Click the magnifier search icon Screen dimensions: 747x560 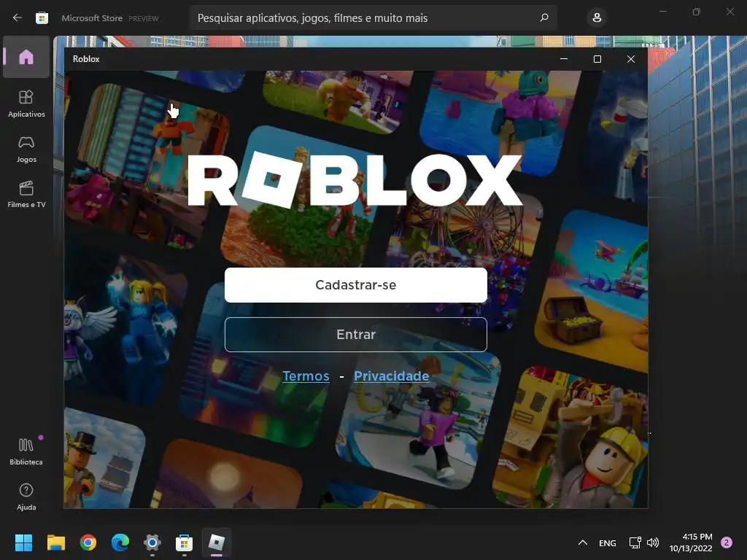pyautogui.click(x=544, y=17)
